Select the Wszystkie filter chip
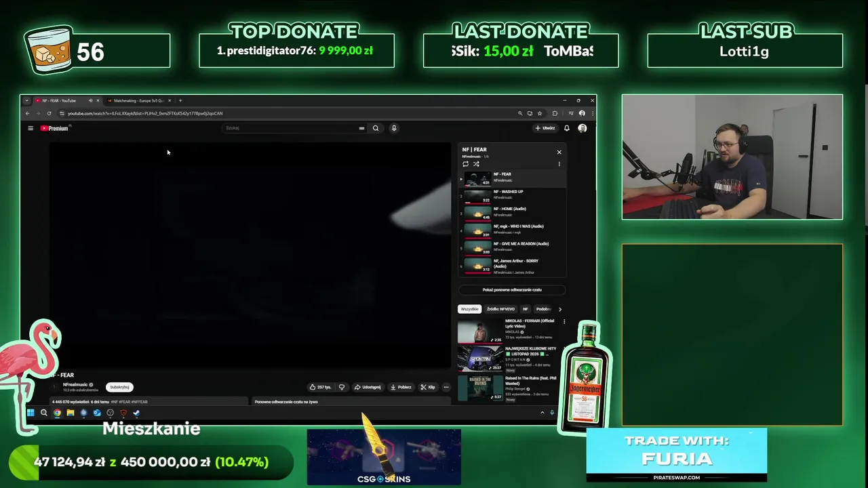 pyautogui.click(x=469, y=309)
